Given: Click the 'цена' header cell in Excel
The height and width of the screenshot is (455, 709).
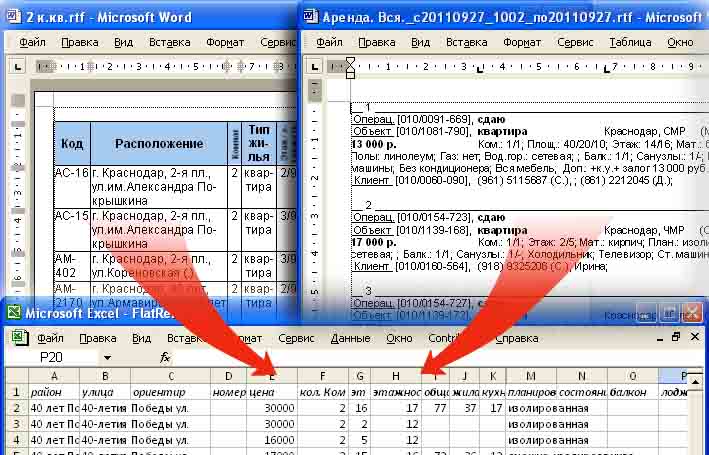Looking at the screenshot, I should click(x=272, y=392).
